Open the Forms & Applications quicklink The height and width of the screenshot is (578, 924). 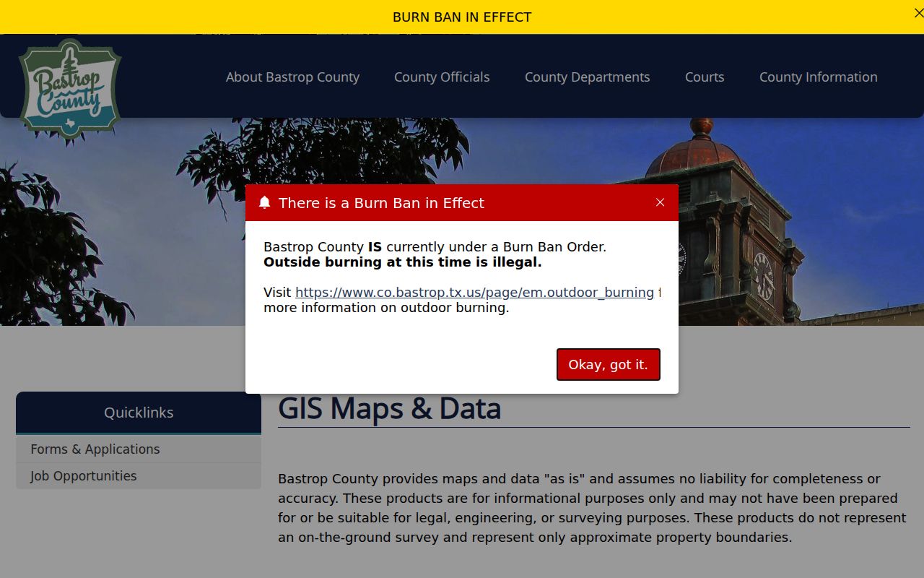click(x=139, y=449)
